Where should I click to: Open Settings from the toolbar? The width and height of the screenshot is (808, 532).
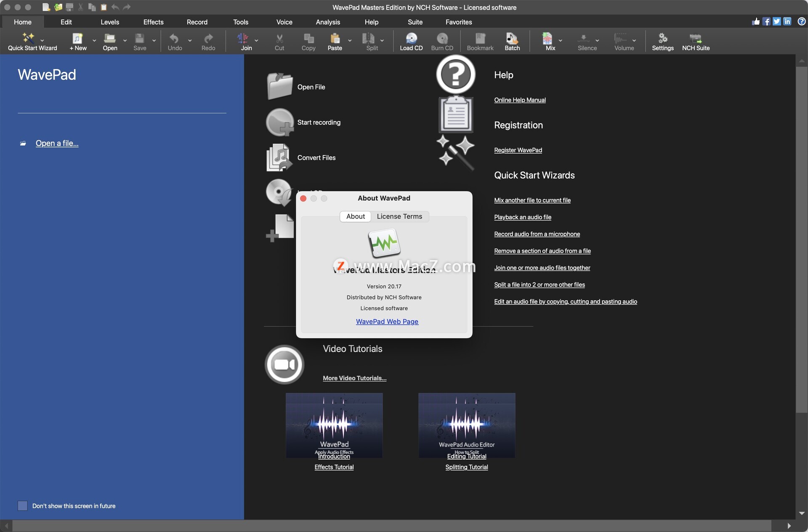pyautogui.click(x=663, y=38)
